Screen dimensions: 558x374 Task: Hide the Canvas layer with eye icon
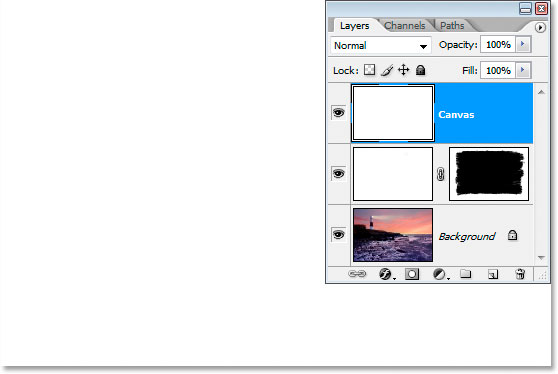click(338, 113)
